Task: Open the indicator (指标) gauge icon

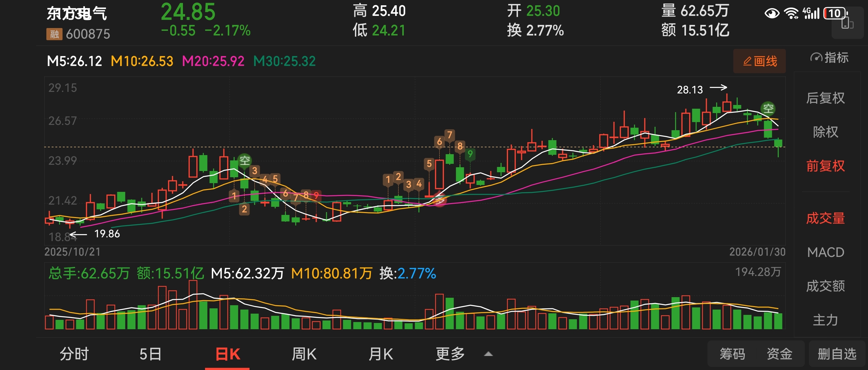Action: click(816, 58)
